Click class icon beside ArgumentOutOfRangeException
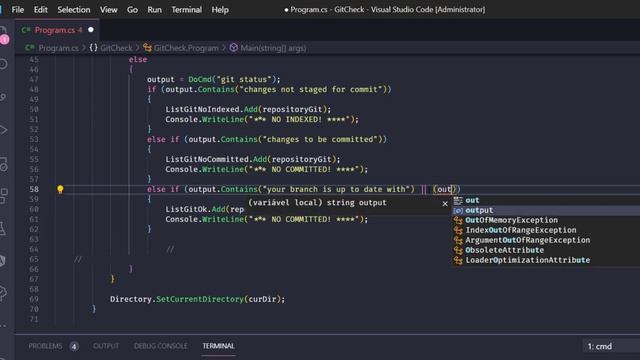This screenshot has height=360, width=640. [458, 240]
